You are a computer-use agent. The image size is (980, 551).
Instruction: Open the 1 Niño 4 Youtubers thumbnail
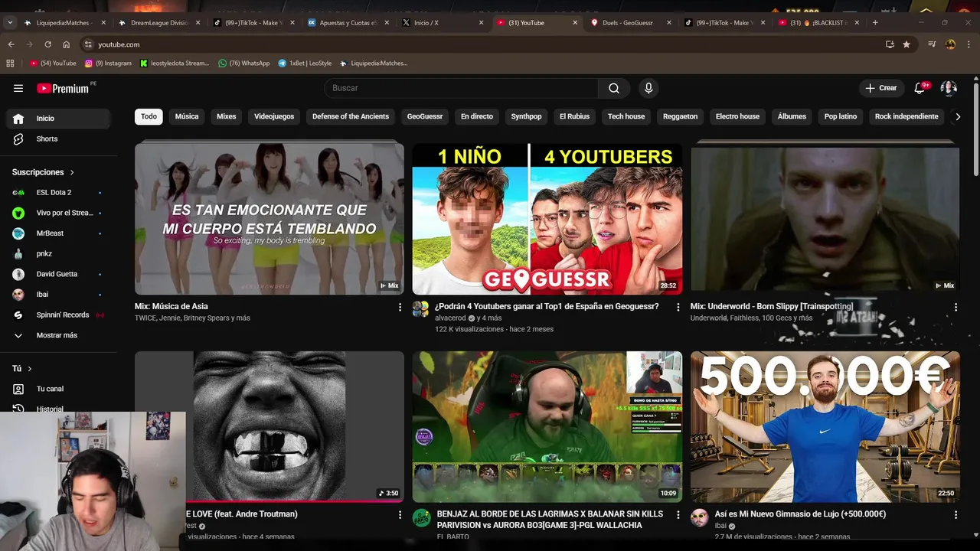point(547,218)
